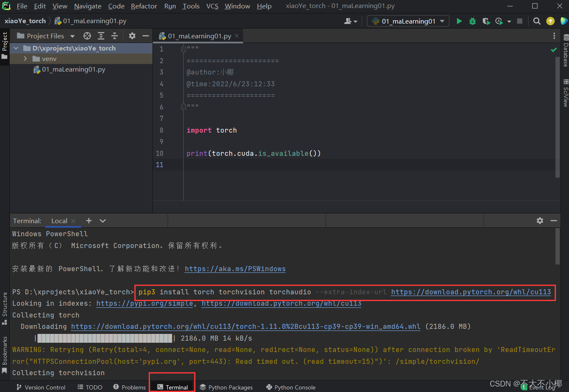
Task: Close the Local terminal tab
Action: pos(73,221)
